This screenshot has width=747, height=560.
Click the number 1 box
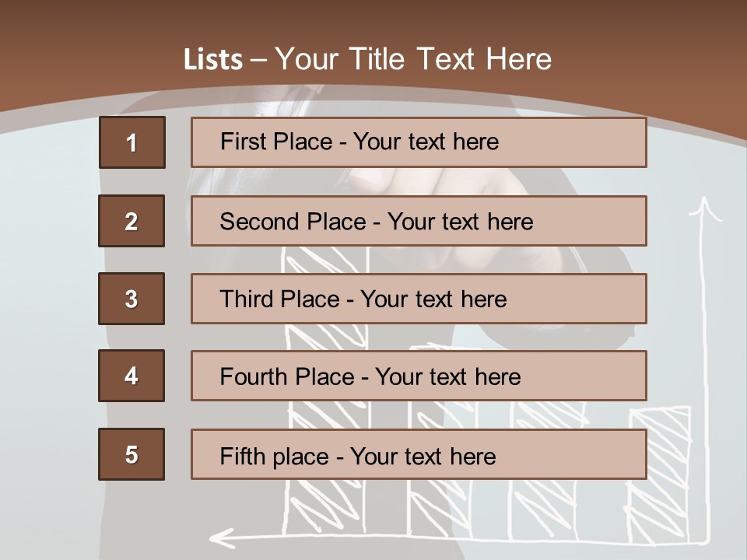pos(132,142)
